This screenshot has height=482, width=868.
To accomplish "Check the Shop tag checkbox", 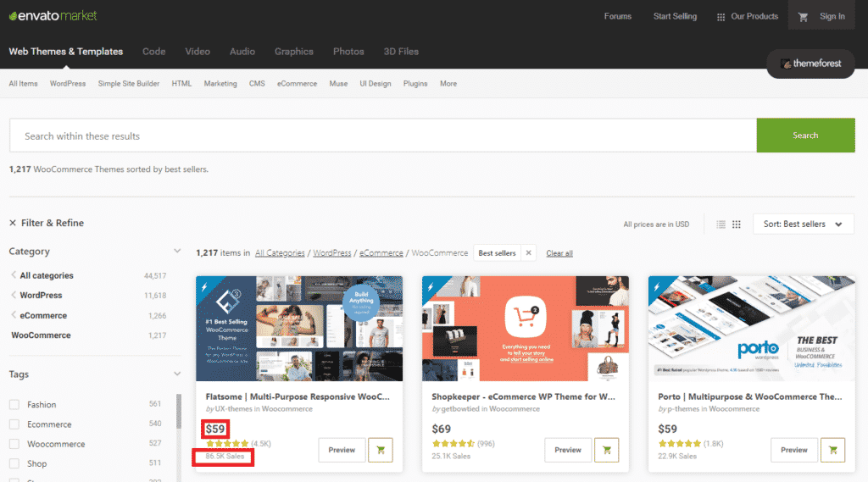I will click(x=14, y=463).
